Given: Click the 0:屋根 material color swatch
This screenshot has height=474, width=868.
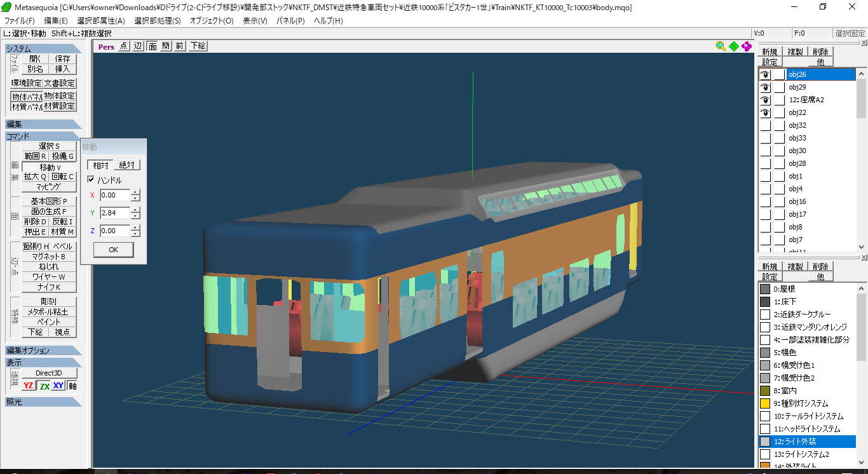Looking at the screenshot, I should [x=765, y=289].
